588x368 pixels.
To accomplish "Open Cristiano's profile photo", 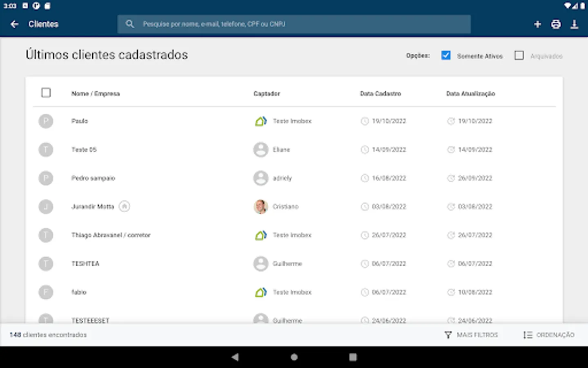I will click(261, 206).
